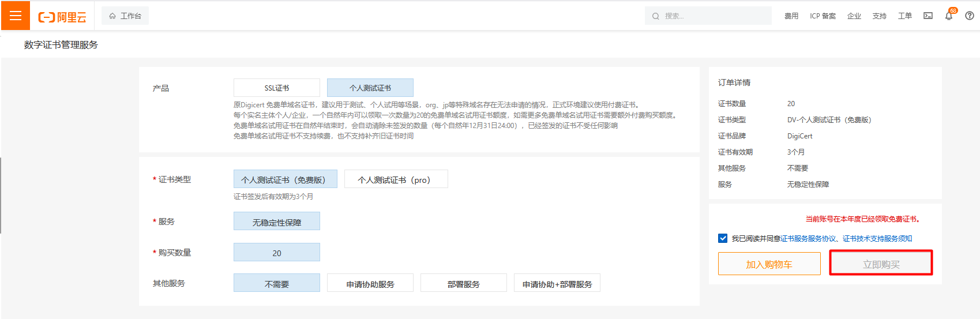
Task: Click the DigiCert brand value
Action: 800,136
